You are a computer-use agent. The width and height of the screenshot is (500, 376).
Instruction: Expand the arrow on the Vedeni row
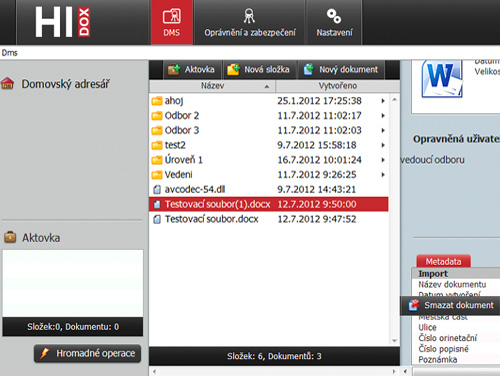(x=383, y=175)
